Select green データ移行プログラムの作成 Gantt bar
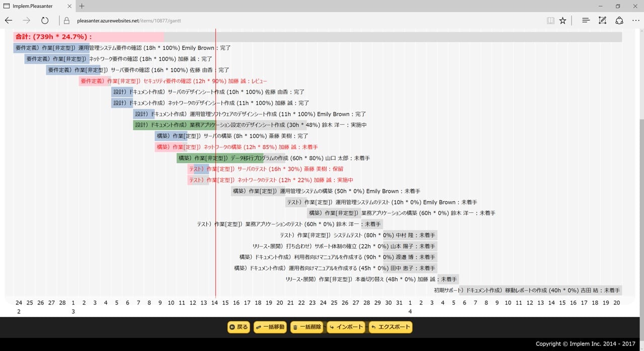The image size is (644, 351). [x=220, y=158]
